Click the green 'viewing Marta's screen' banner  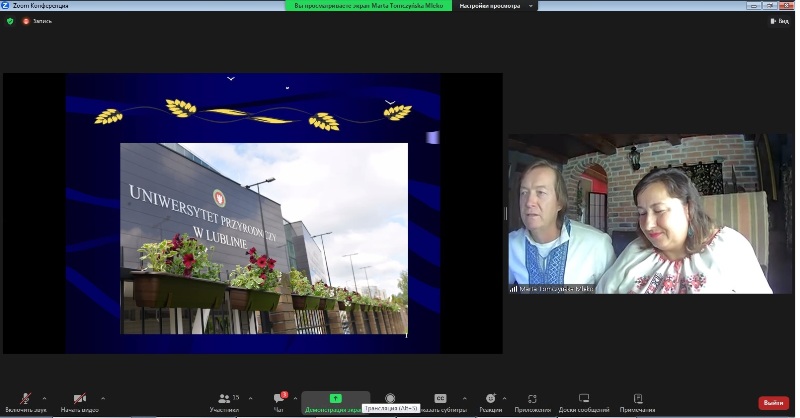coord(368,6)
